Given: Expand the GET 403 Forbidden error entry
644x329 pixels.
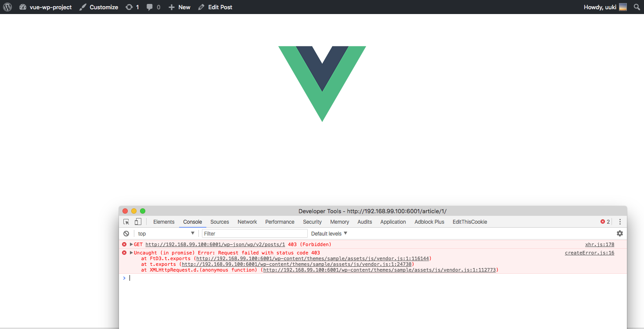Looking at the screenshot, I should (x=131, y=244).
